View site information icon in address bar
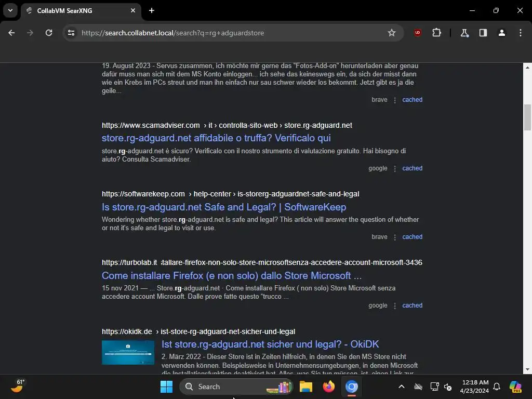The image size is (532, 399). pyautogui.click(x=71, y=33)
